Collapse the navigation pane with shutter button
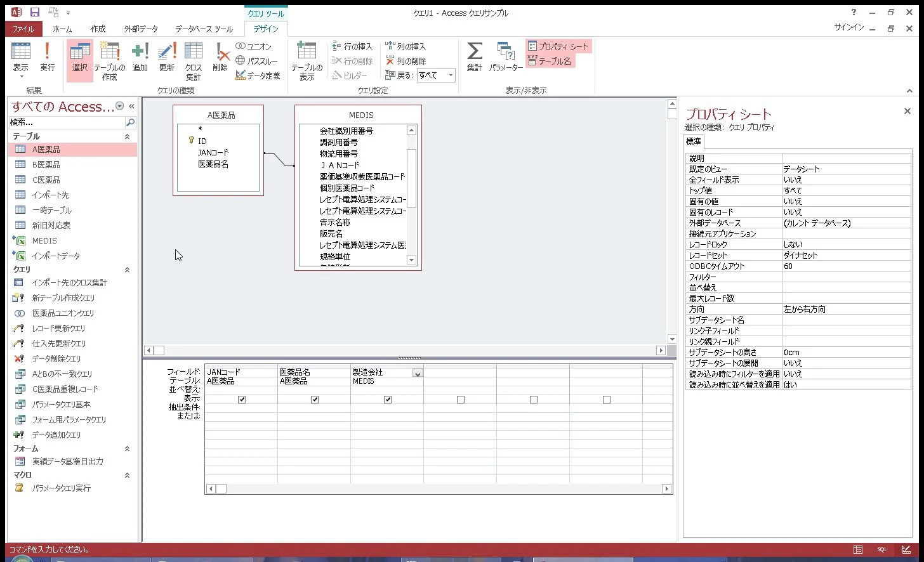The width and height of the screenshot is (924, 562). pyautogui.click(x=131, y=107)
